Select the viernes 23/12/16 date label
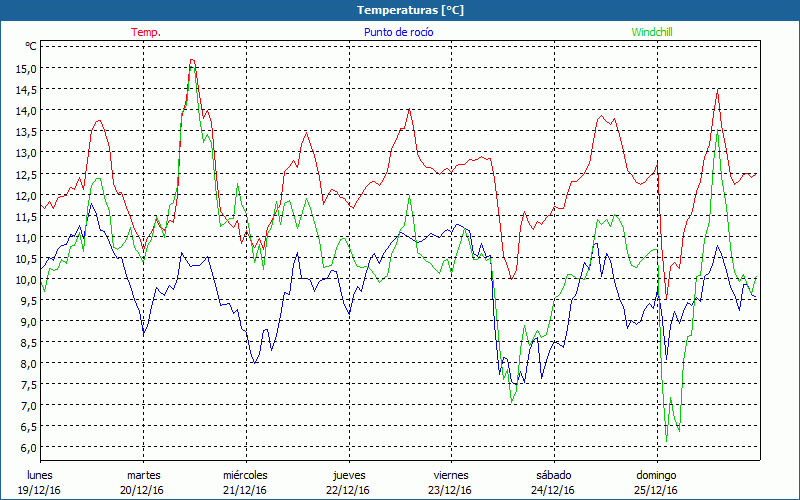Screen dimensions: 800x500 coord(450,482)
